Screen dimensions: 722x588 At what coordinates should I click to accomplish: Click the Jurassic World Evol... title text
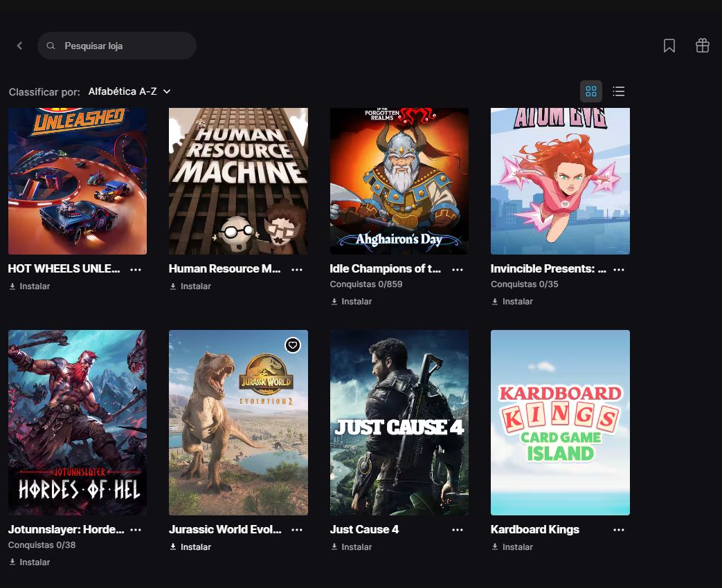point(225,529)
